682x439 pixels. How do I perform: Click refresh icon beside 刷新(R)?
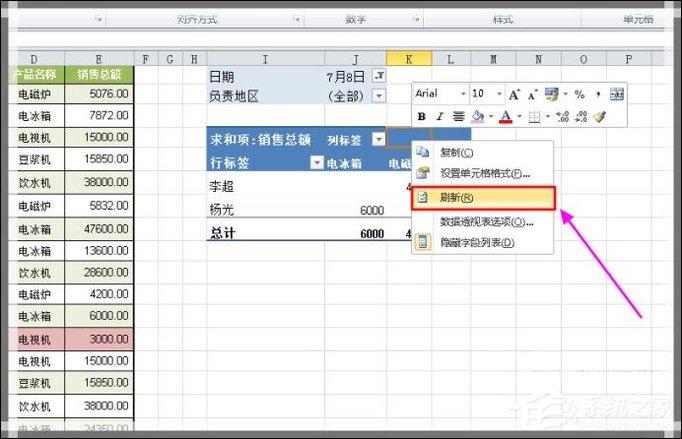[x=422, y=198]
